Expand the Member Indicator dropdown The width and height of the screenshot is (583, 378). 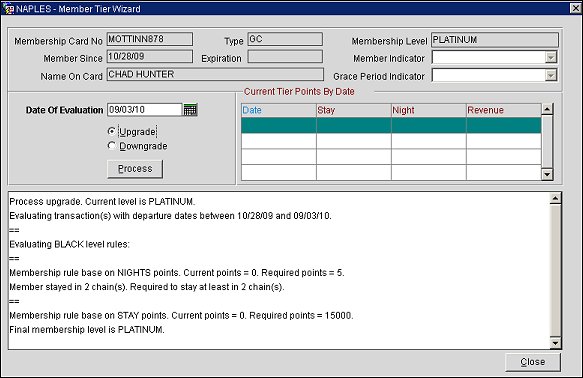551,57
